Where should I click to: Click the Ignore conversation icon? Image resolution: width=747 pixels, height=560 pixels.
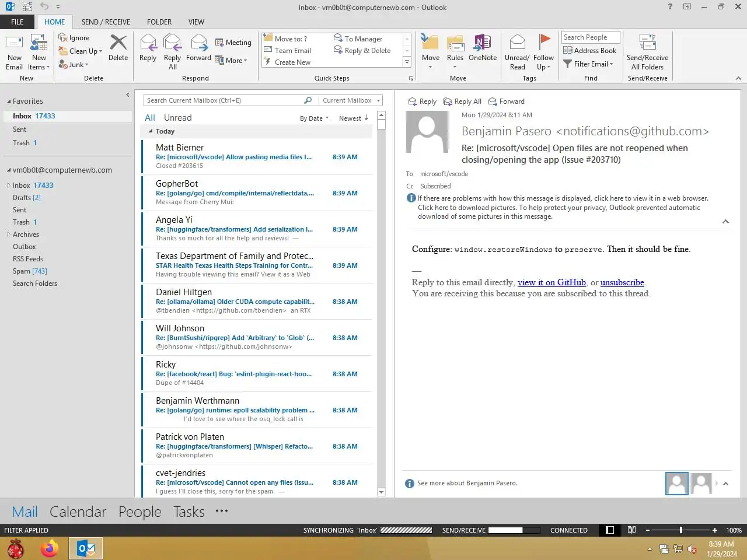point(63,38)
